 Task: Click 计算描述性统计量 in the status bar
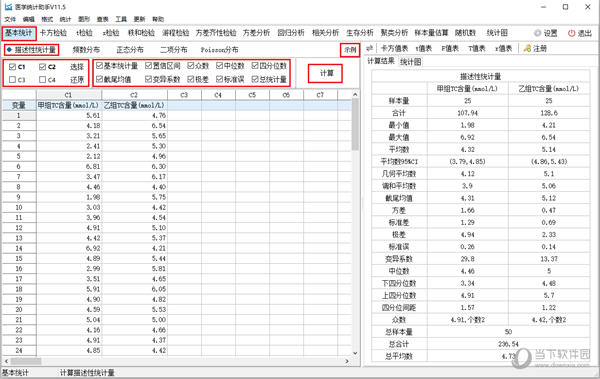point(87,373)
